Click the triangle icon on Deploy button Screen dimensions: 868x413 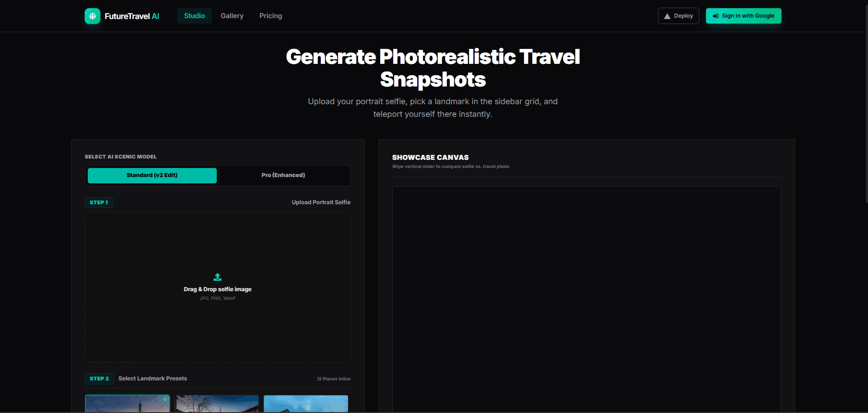667,16
